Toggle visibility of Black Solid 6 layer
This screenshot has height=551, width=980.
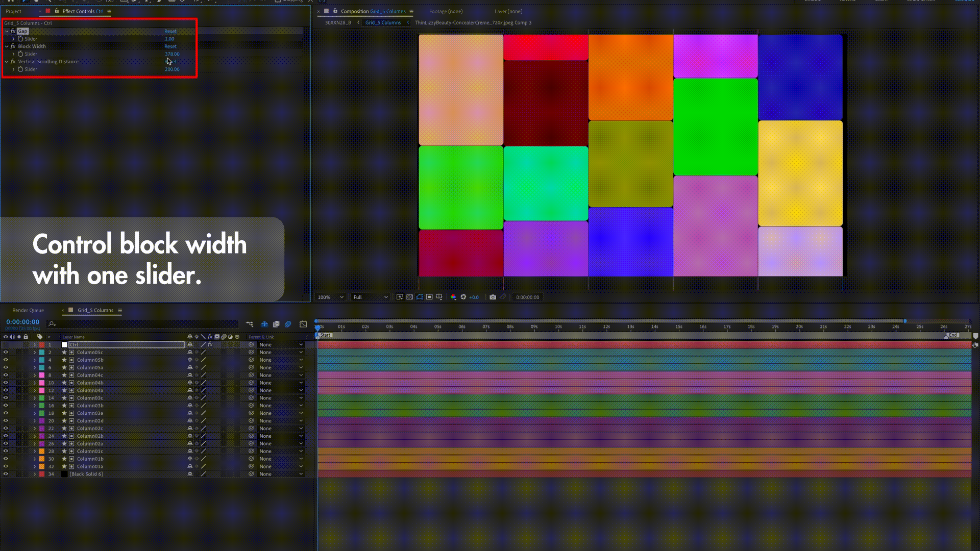[x=6, y=474]
